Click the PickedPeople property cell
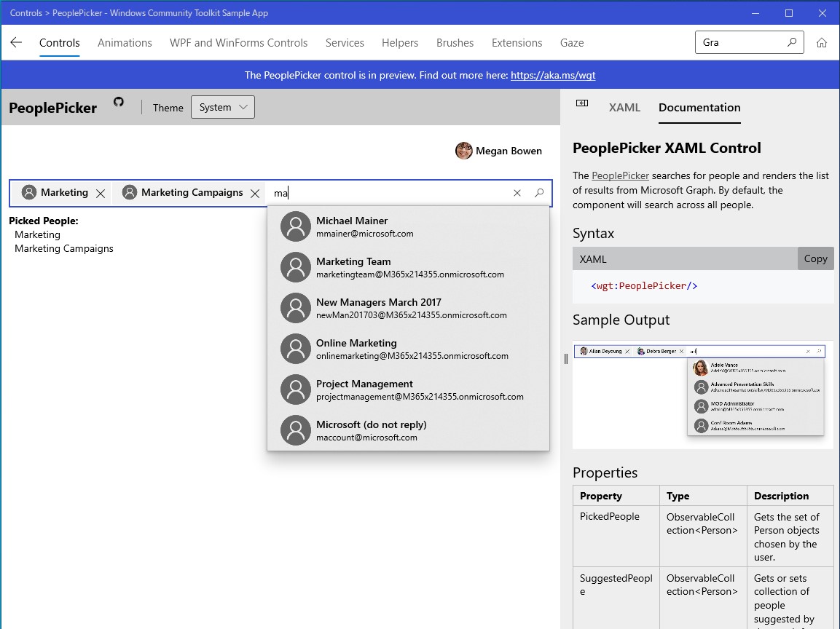The height and width of the screenshot is (629, 840). tap(616, 537)
